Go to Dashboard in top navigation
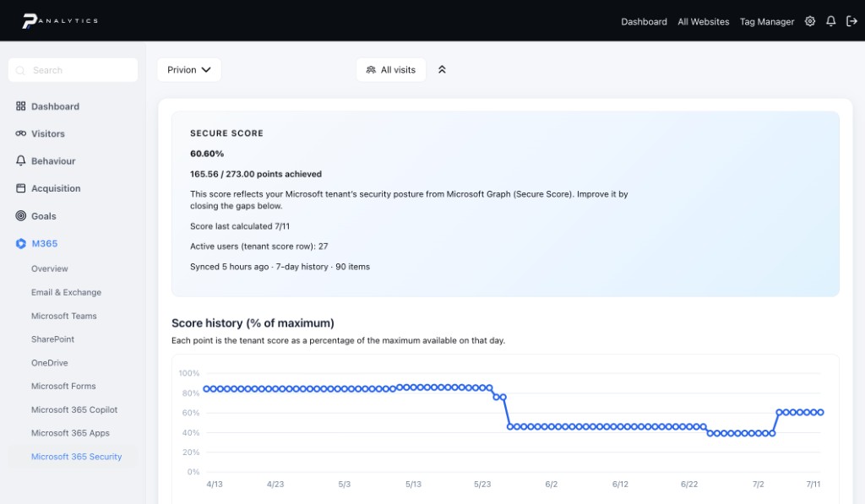Image resolution: width=865 pixels, height=504 pixels. pos(644,21)
